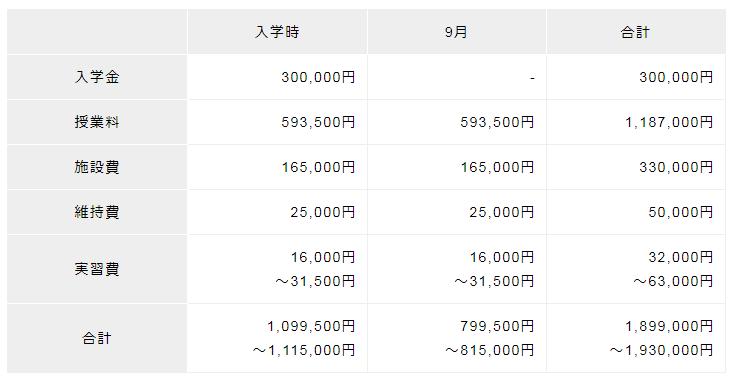Select the 入学金 row label
735x379 pixels.
click(97, 77)
